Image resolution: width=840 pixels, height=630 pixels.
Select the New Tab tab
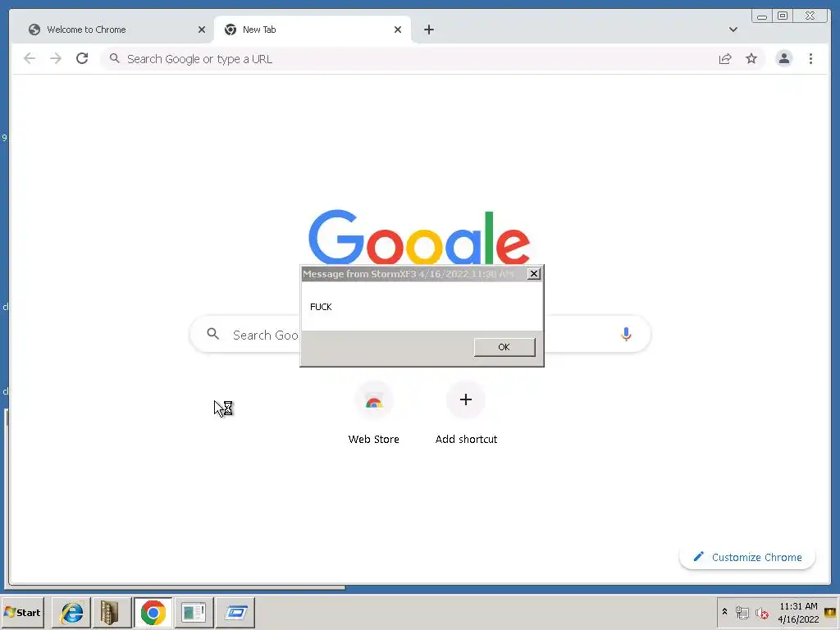point(313,30)
